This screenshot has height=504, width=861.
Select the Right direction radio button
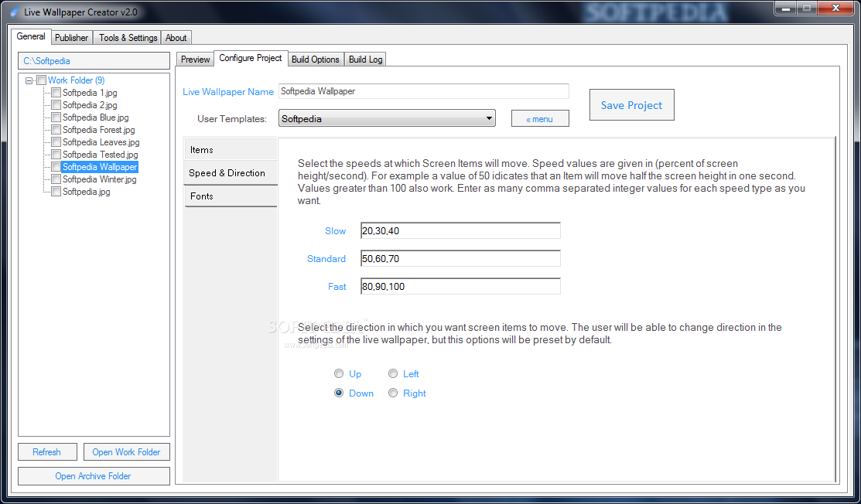[x=393, y=393]
